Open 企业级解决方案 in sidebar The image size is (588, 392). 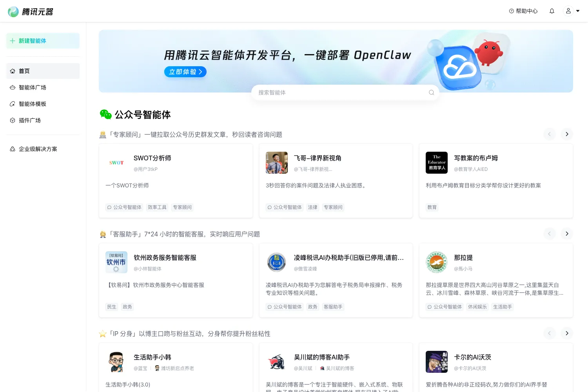43,149
